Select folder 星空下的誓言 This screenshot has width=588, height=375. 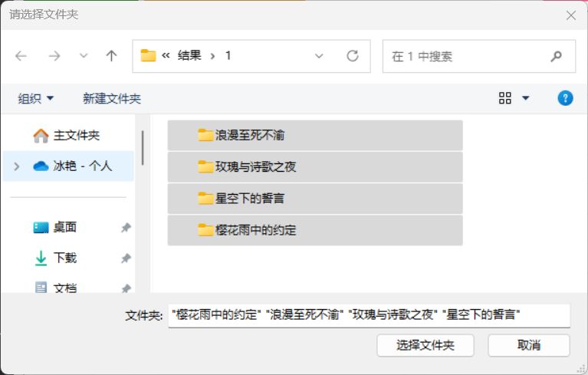tap(315, 199)
